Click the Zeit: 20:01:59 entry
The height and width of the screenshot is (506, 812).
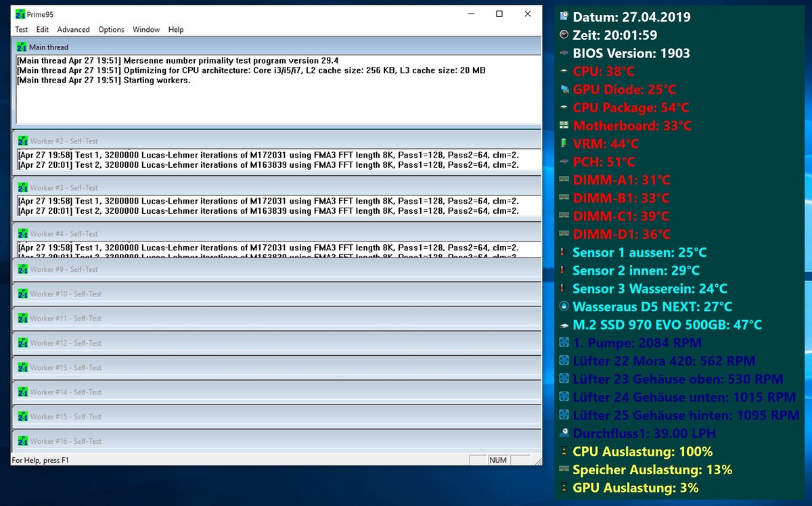[x=615, y=35]
